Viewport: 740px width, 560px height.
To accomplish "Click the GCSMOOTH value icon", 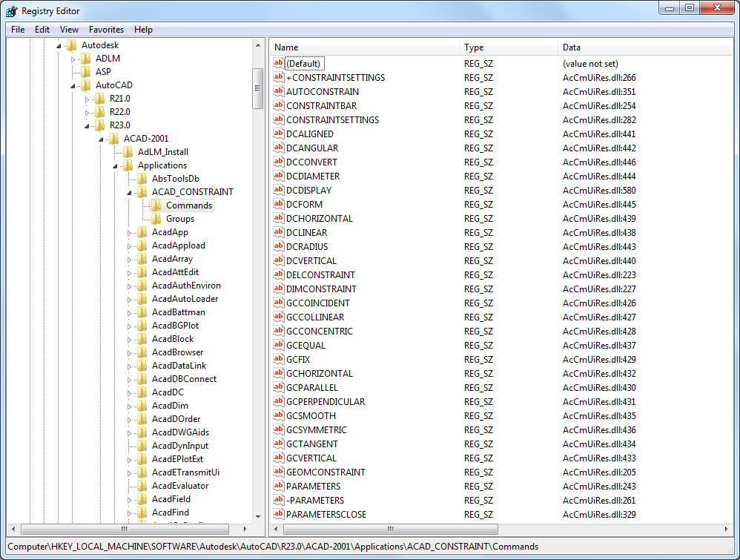I will click(x=279, y=415).
